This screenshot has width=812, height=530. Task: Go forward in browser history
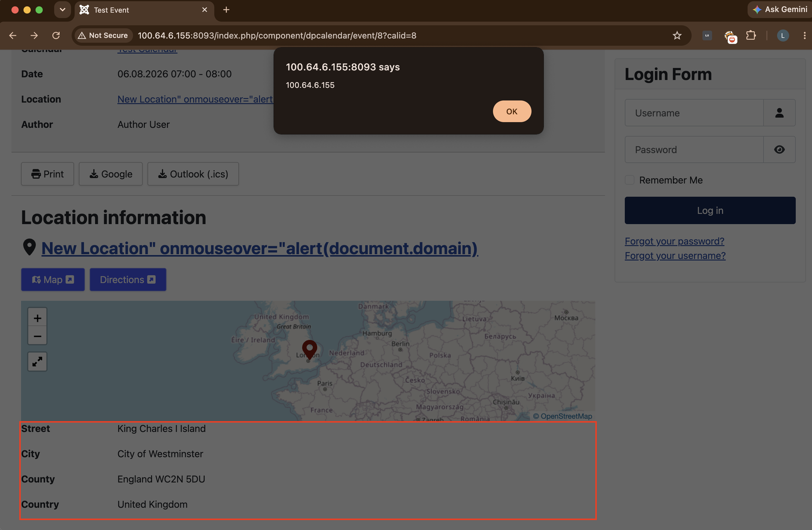pos(34,36)
